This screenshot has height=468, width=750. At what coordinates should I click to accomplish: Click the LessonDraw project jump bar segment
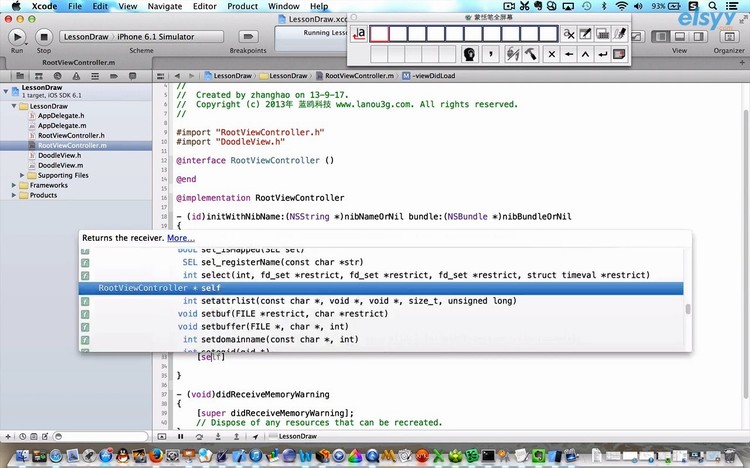click(228, 76)
